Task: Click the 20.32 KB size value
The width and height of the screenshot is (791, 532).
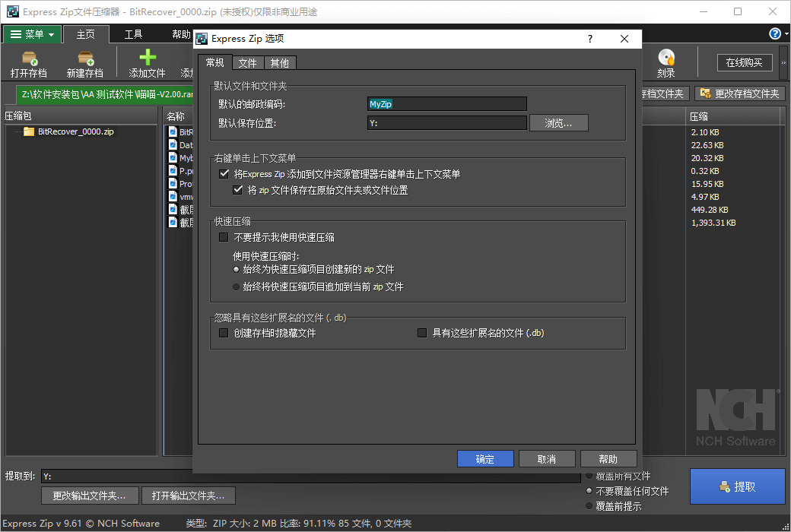Action: (707, 158)
